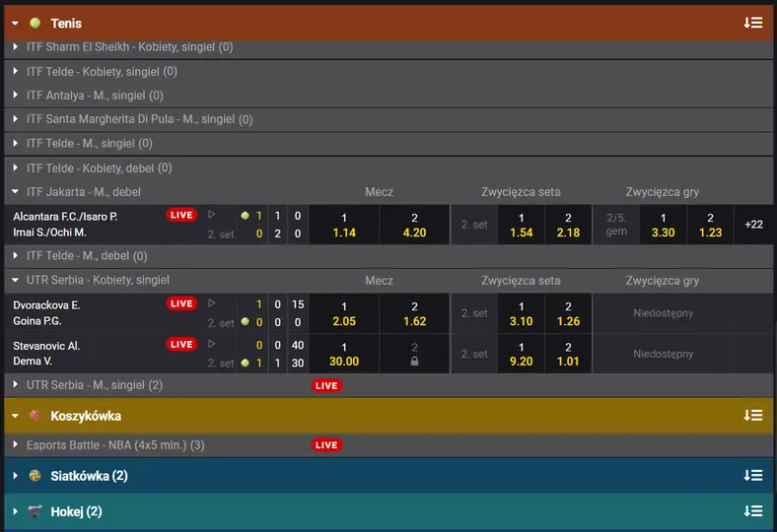This screenshot has height=532, width=777.
Task: Collapse the Tenis section
Action: pos(16,23)
